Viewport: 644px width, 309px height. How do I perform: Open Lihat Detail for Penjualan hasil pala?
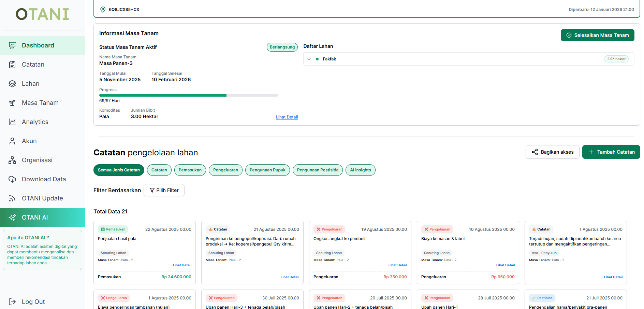point(182,265)
